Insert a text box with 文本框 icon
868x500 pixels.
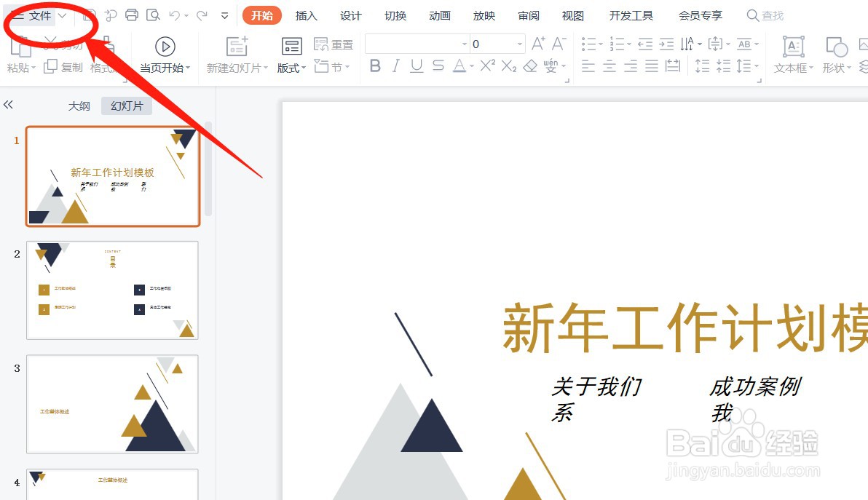[793, 47]
